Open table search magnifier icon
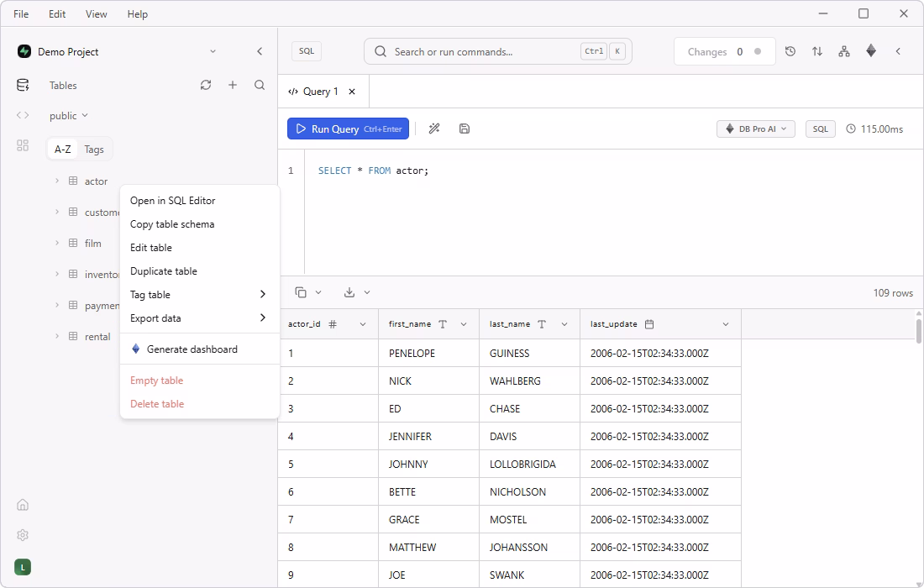This screenshot has height=588, width=924. [260, 85]
